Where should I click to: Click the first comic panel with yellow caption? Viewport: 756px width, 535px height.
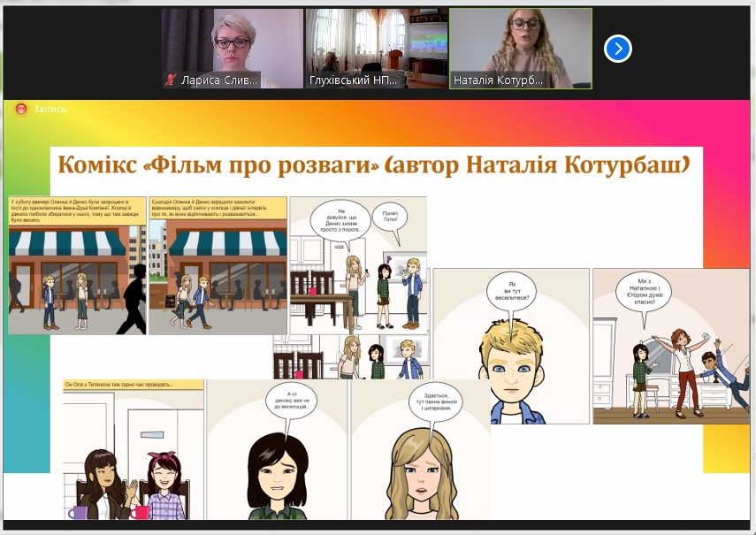(x=77, y=265)
